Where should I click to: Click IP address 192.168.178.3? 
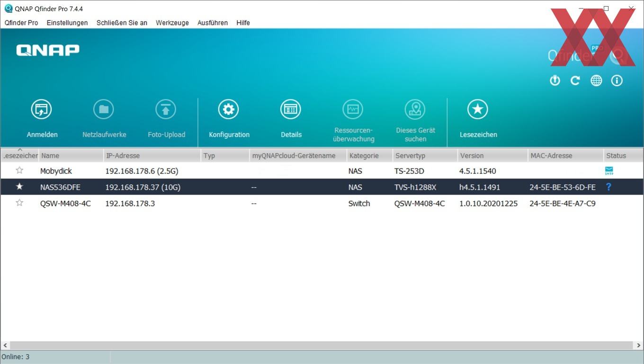point(130,204)
